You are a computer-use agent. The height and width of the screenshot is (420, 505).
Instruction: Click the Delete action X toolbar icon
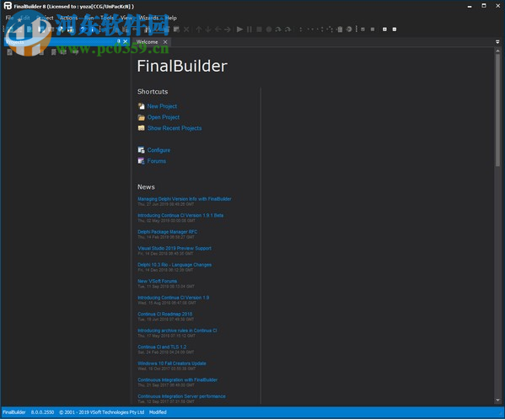click(186, 30)
